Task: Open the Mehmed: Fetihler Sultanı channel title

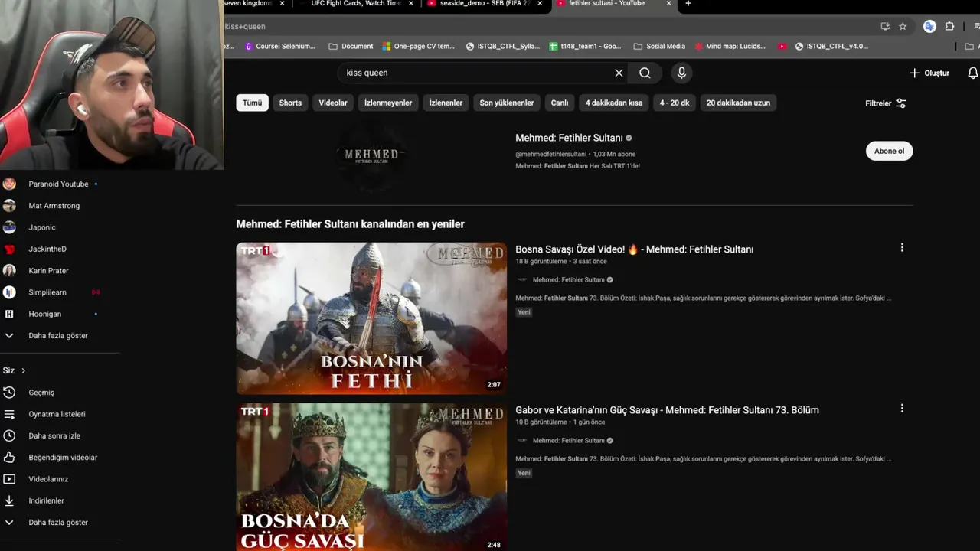Action: (x=569, y=138)
